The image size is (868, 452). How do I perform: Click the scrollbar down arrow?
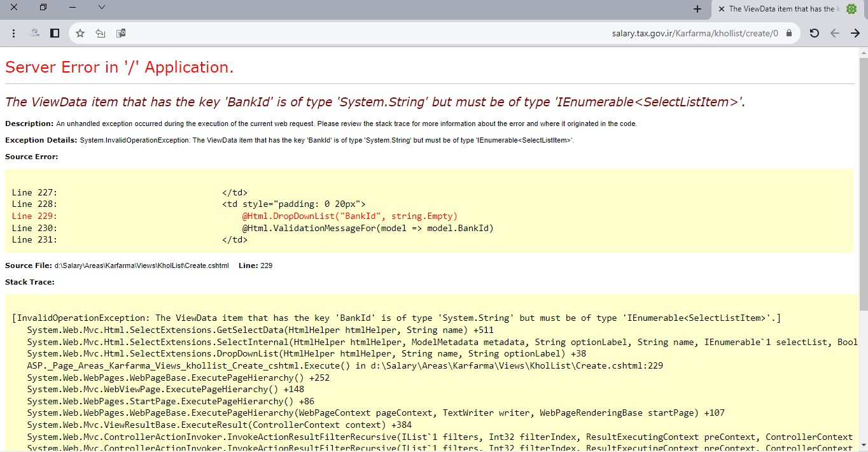[x=863, y=445]
